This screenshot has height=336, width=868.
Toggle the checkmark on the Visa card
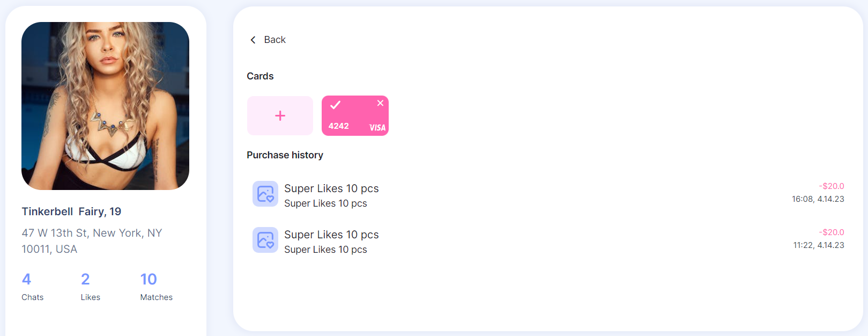tap(335, 105)
